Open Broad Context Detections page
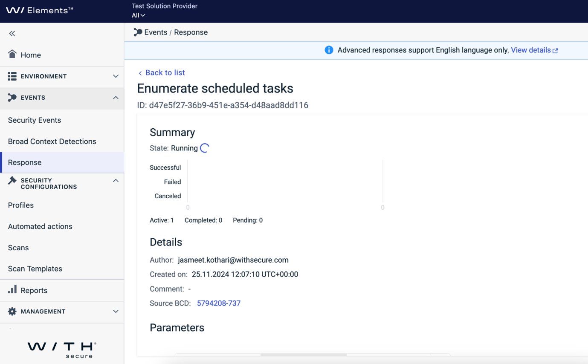The image size is (588, 364). click(x=52, y=142)
